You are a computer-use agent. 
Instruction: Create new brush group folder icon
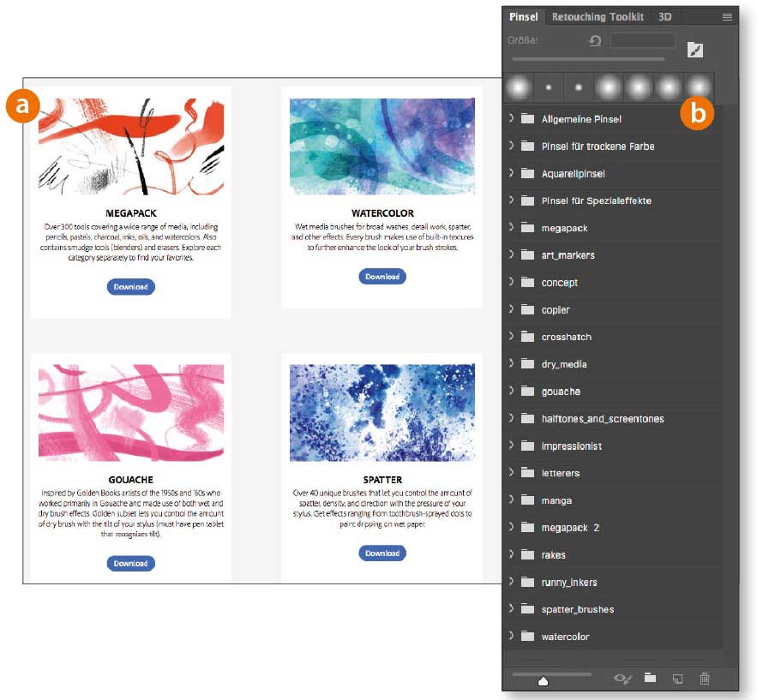(651, 678)
